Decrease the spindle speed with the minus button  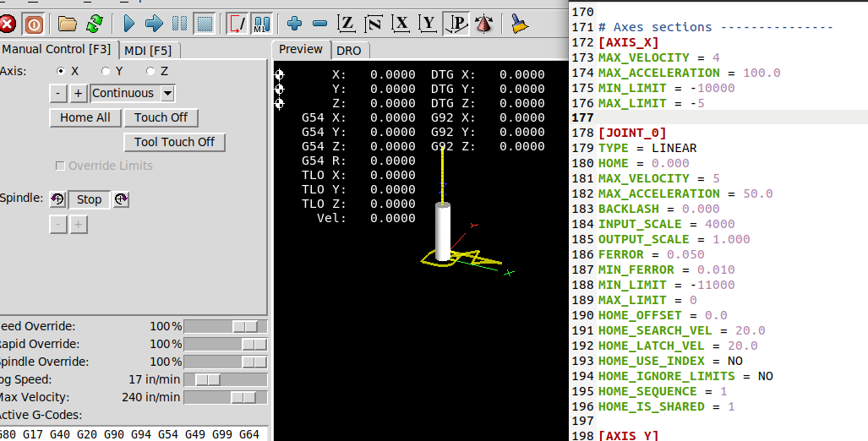[x=58, y=225]
